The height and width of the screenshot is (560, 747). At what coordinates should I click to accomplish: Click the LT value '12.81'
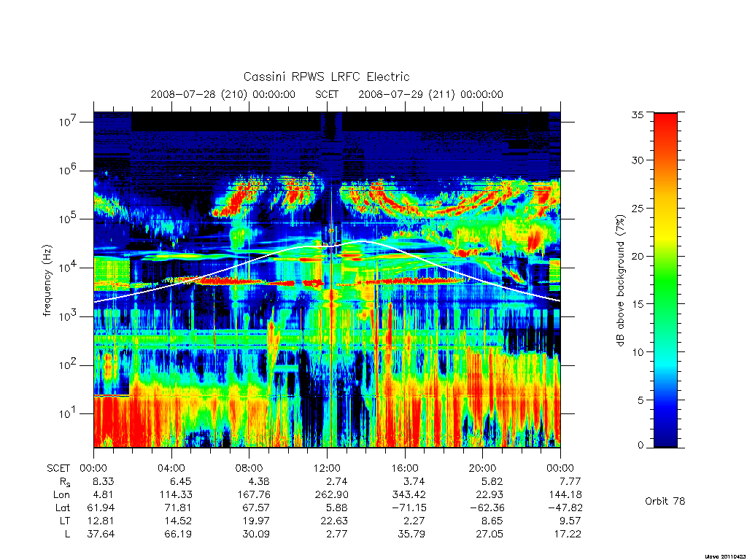coord(101,521)
